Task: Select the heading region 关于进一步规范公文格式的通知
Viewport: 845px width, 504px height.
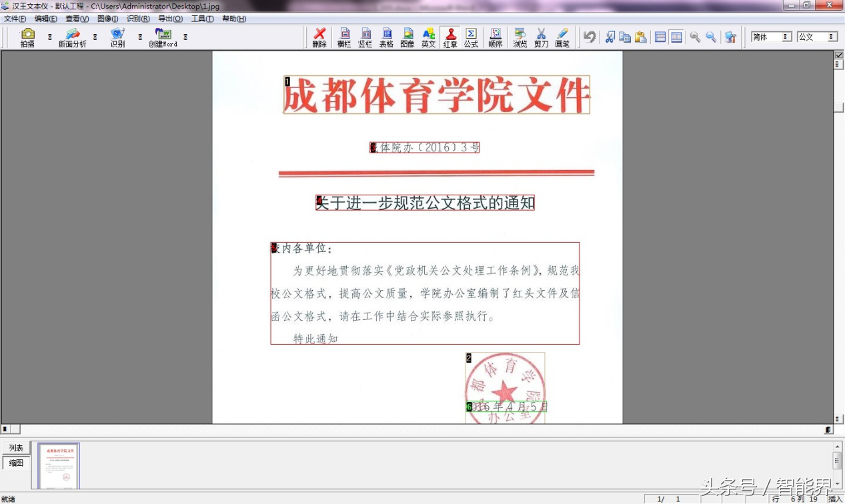Action: pos(425,203)
